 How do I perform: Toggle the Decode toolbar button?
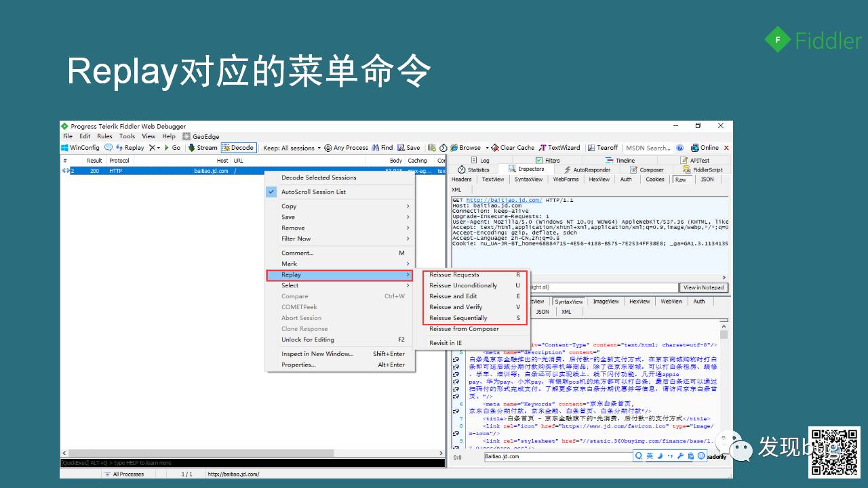(x=238, y=147)
